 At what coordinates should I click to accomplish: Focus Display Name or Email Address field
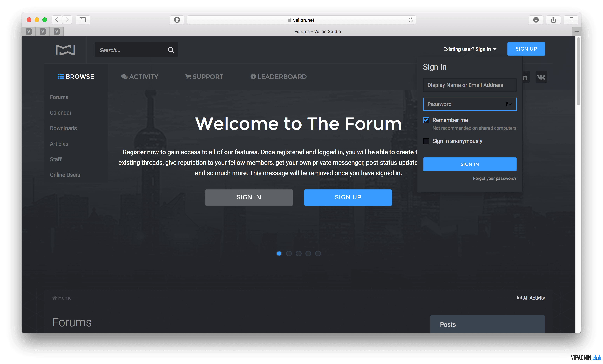coord(470,85)
